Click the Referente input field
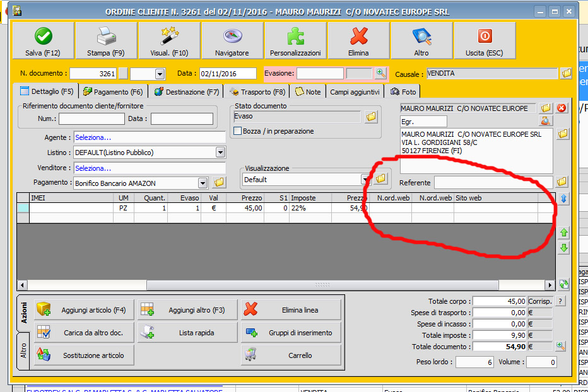The width and height of the screenshot is (588, 392). [x=493, y=183]
